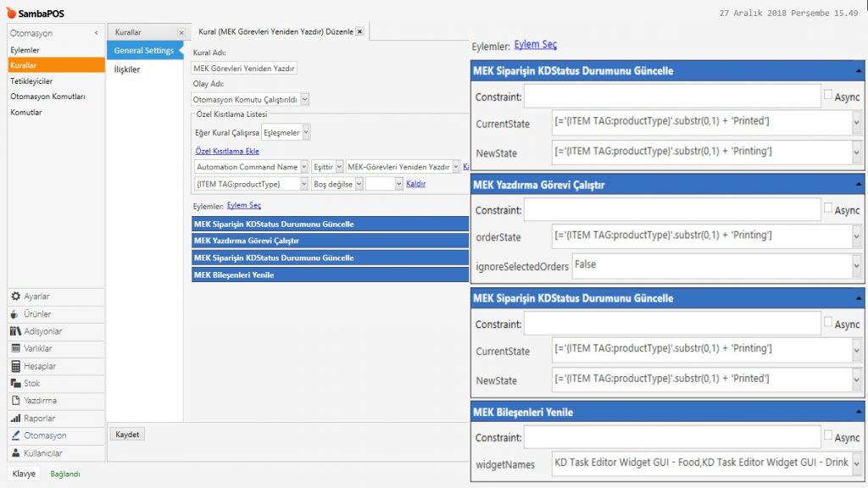Select Kullanıcılar users icon

point(15,453)
